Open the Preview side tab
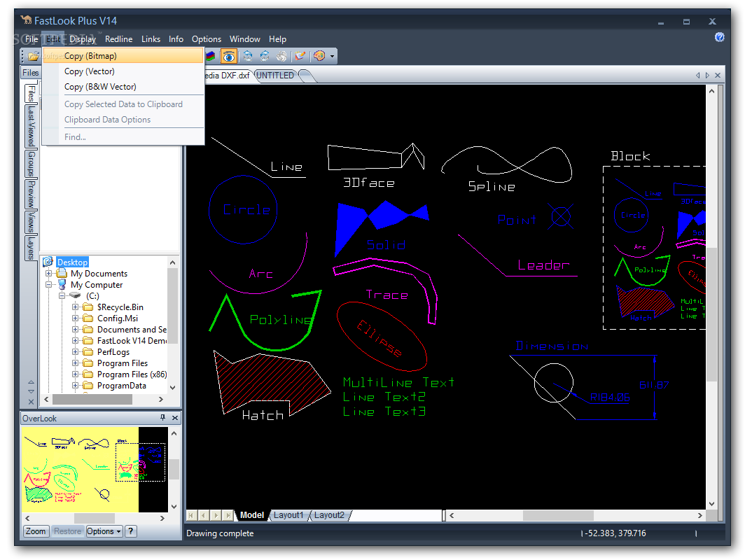This screenshot has height=560, width=745. tap(31, 194)
